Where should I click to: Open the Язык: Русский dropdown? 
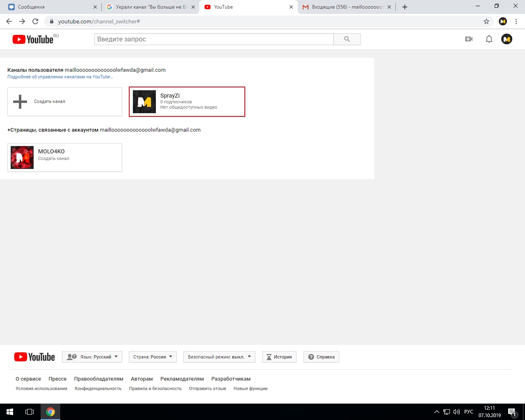click(92, 357)
